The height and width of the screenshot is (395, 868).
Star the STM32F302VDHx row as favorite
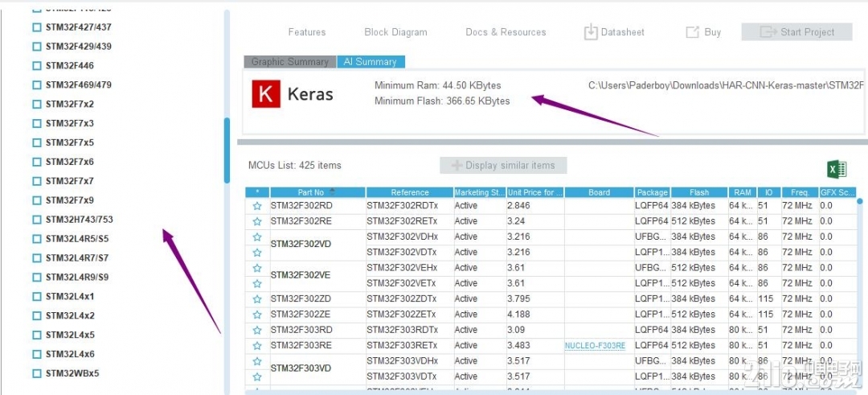tap(257, 237)
